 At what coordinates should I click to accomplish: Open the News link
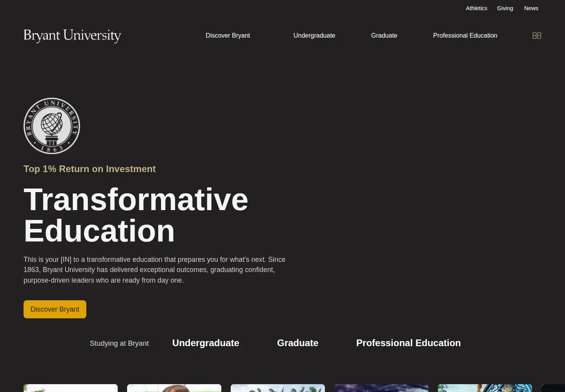point(531,8)
